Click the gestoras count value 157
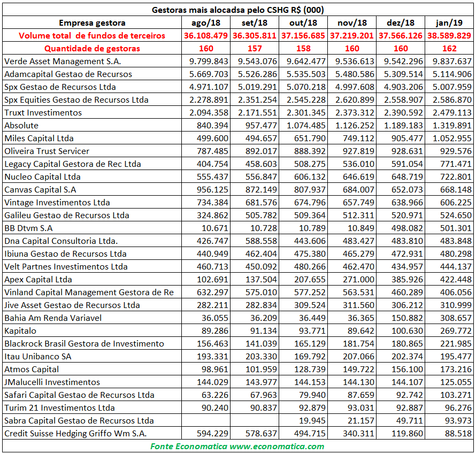This screenshot has width=476, height=454. click(255, 48)
